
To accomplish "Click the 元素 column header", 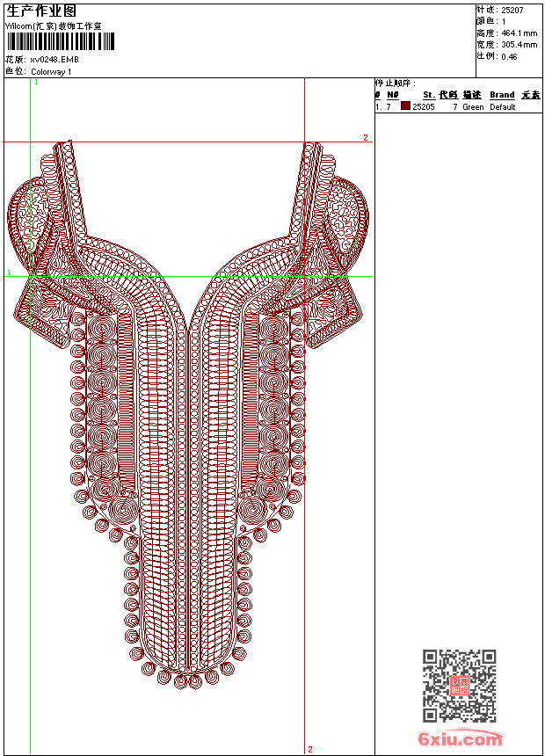I will (530, 95).
